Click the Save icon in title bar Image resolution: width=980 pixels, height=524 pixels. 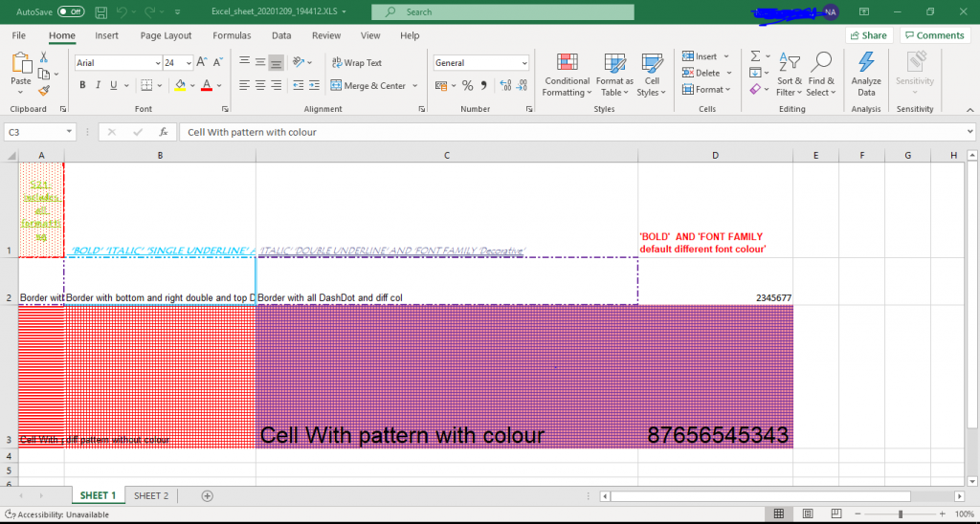click(101, 11)
